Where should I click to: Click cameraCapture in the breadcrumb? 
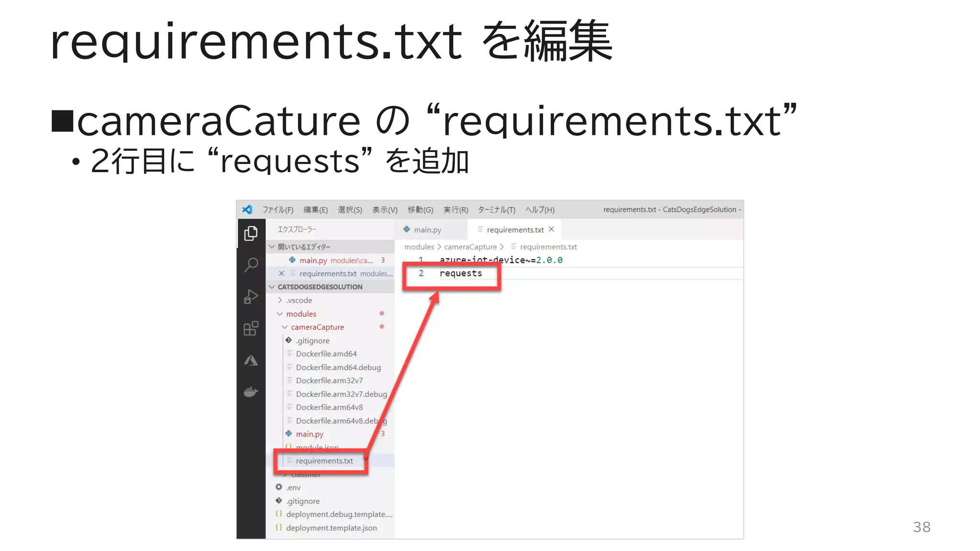click(470, 247)
